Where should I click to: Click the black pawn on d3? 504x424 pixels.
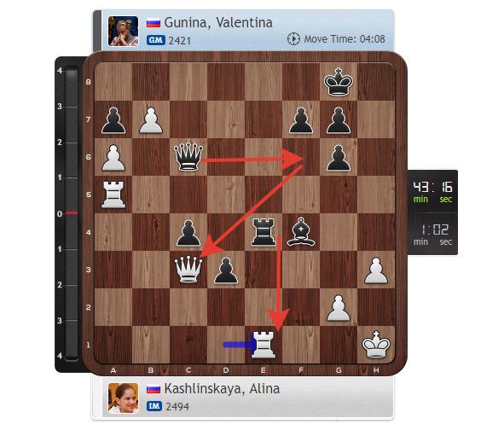pos(226,270)
